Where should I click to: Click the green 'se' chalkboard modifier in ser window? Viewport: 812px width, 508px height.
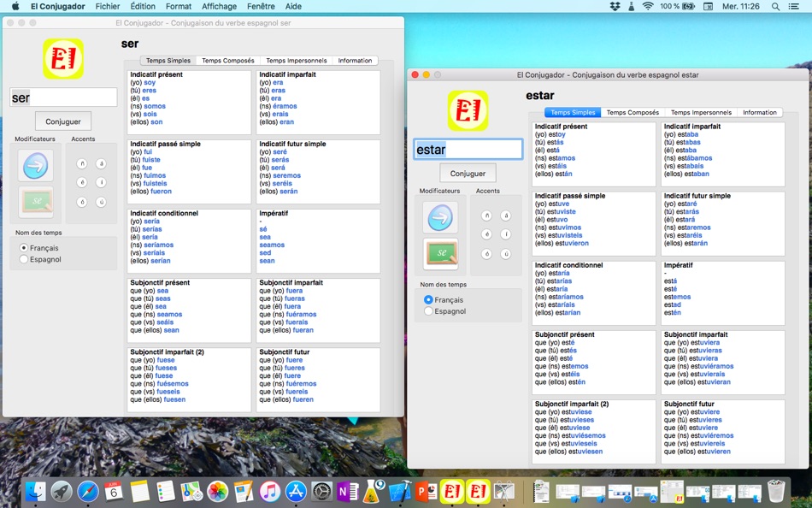(x=36, y=202)
